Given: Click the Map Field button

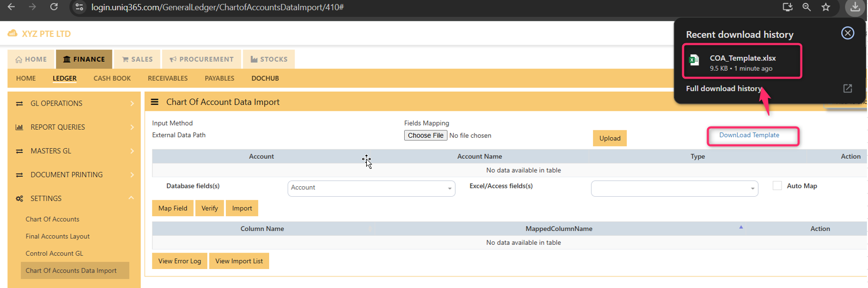Looking at the screenshot, I should point(173,208).
